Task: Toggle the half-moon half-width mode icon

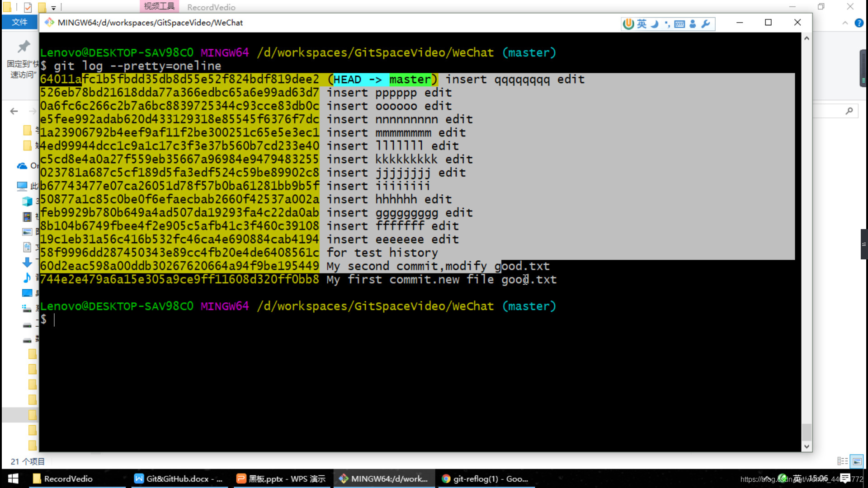Action: click(x=655, y=23)
